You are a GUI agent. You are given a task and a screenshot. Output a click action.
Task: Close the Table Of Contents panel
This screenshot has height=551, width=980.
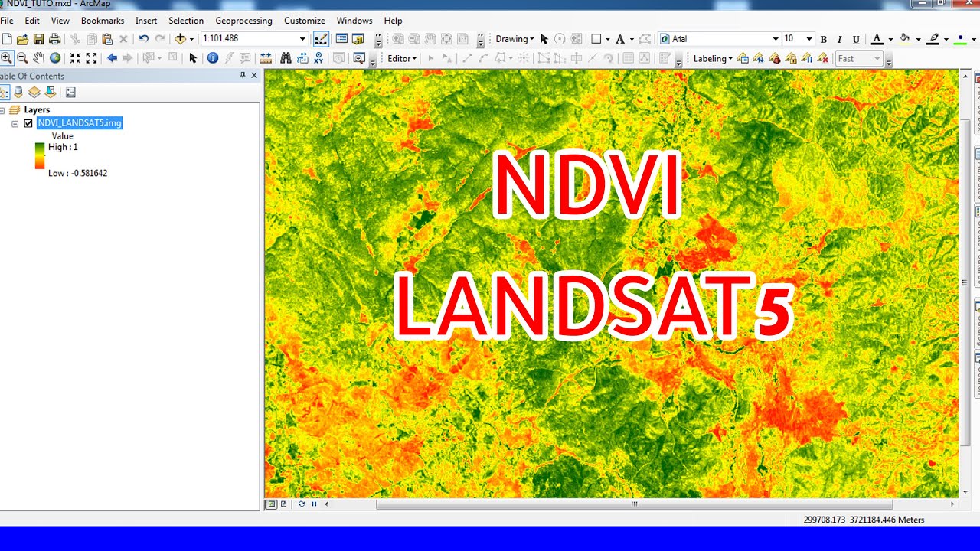254,75
